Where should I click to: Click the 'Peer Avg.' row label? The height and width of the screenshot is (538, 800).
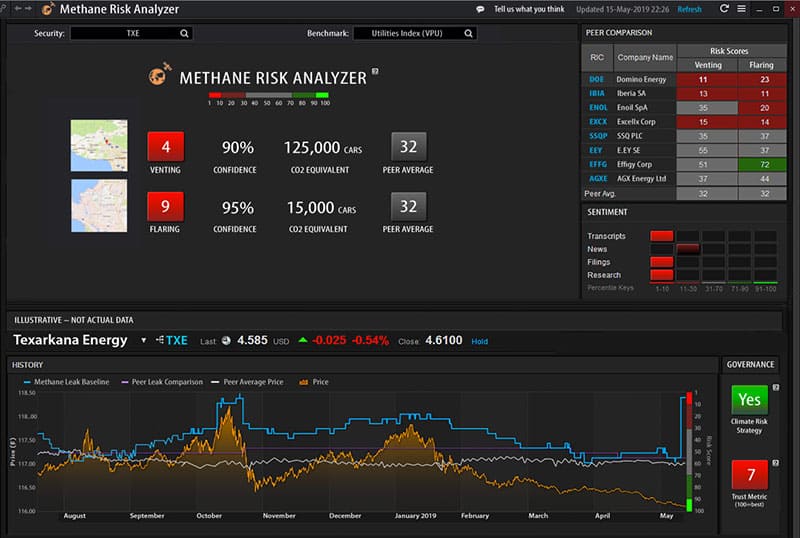tap(600, 193)
